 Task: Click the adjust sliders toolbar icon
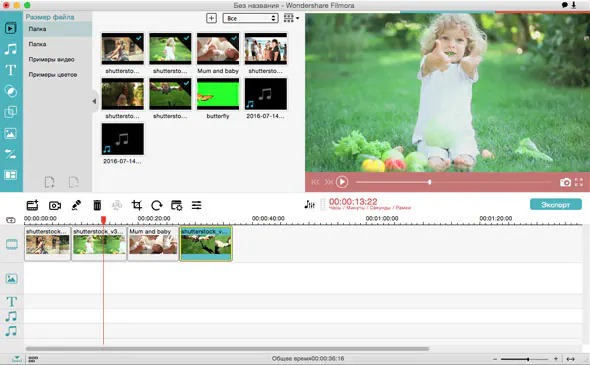(196, 205)
